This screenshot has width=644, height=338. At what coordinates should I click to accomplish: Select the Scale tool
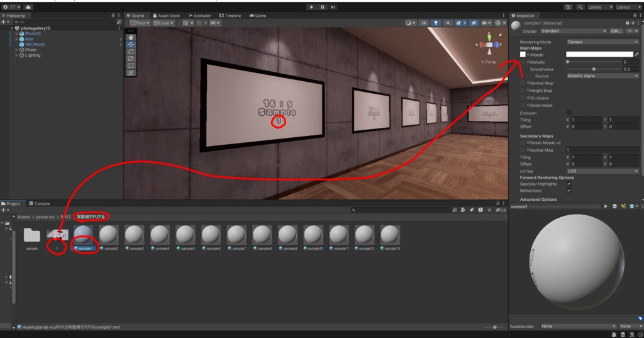point(131,59)
